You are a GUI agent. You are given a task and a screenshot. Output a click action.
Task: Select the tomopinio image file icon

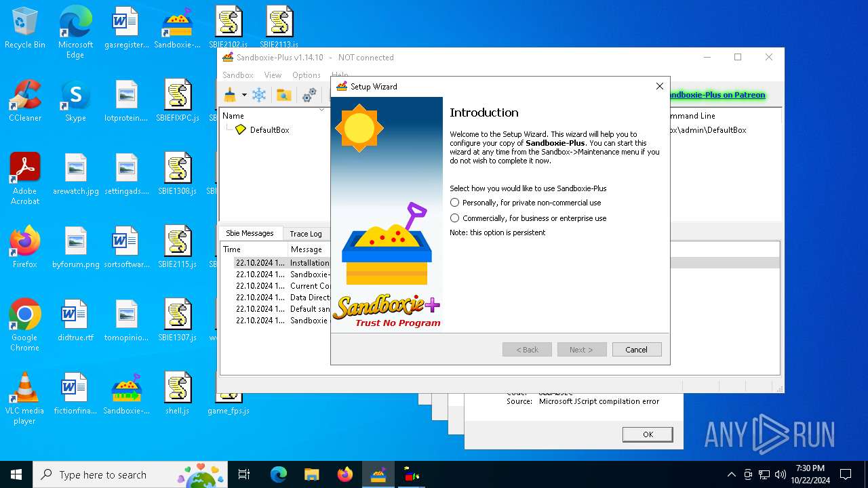tap(127, 320)
